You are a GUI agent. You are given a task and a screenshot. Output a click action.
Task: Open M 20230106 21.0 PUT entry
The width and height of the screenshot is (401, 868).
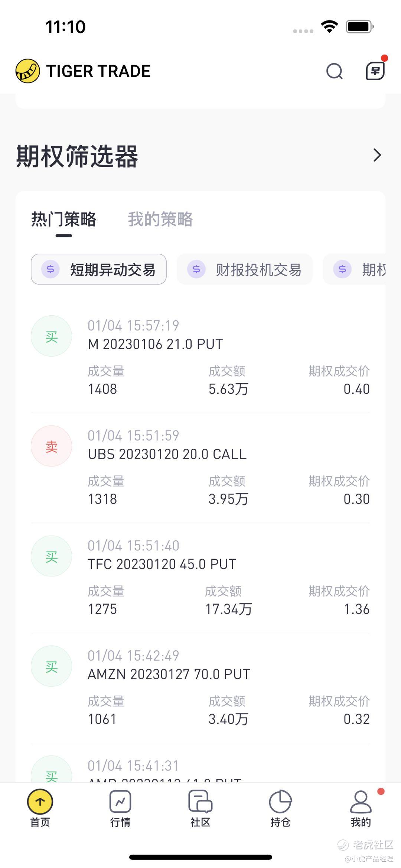(x=200, y=357)
